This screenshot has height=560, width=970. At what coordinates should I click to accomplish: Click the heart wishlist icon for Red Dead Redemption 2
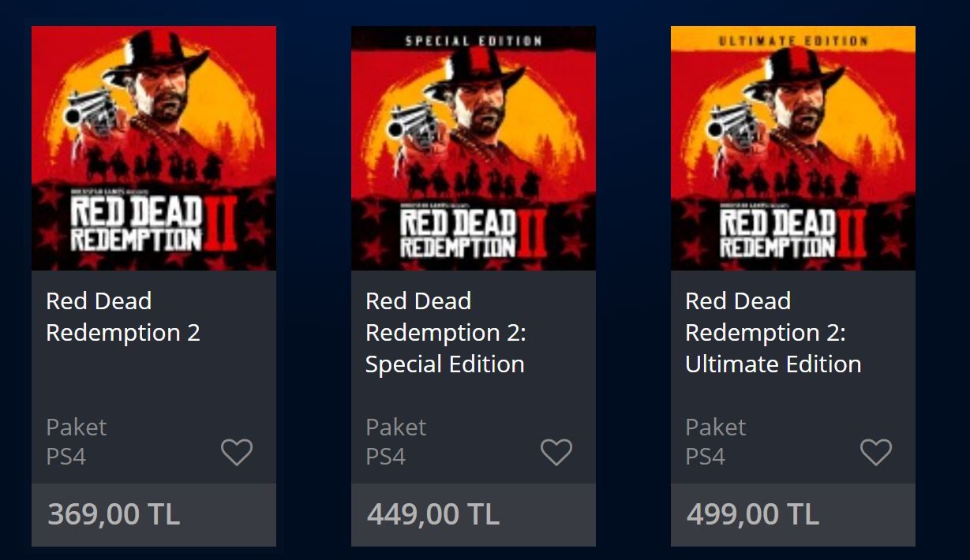coord(237,451)
